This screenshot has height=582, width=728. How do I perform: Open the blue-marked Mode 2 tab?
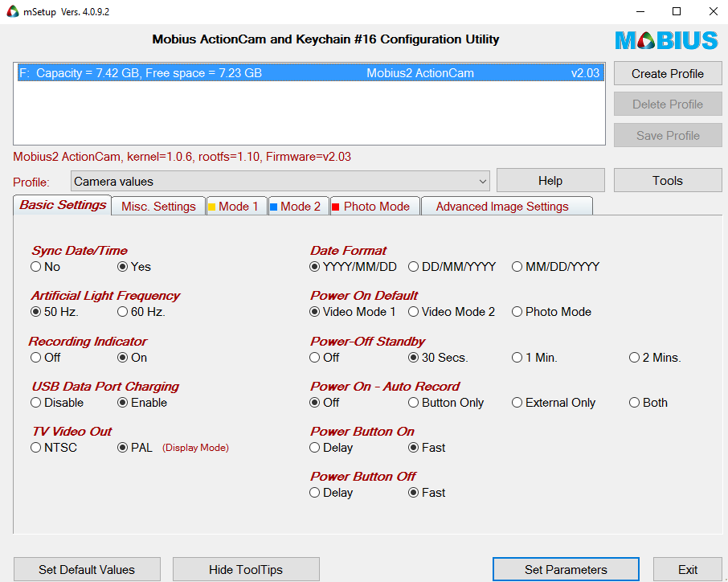(299, 207)
